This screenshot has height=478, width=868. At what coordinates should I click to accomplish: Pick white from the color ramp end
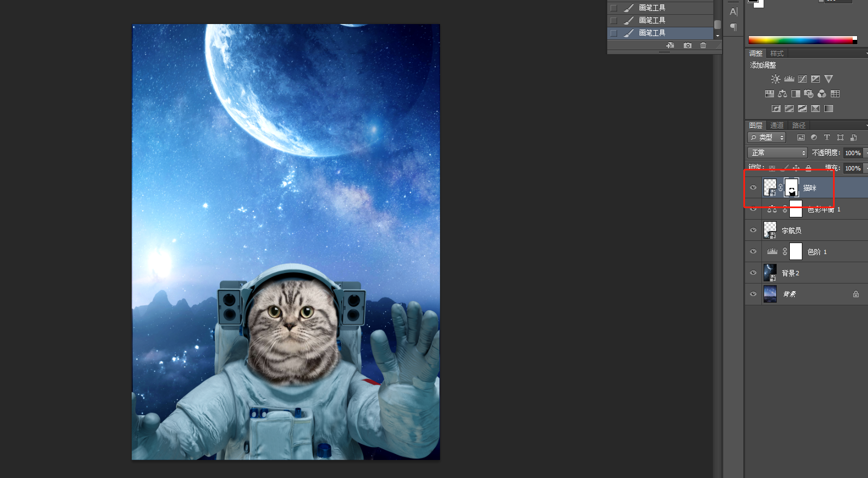tap(855, 38)
